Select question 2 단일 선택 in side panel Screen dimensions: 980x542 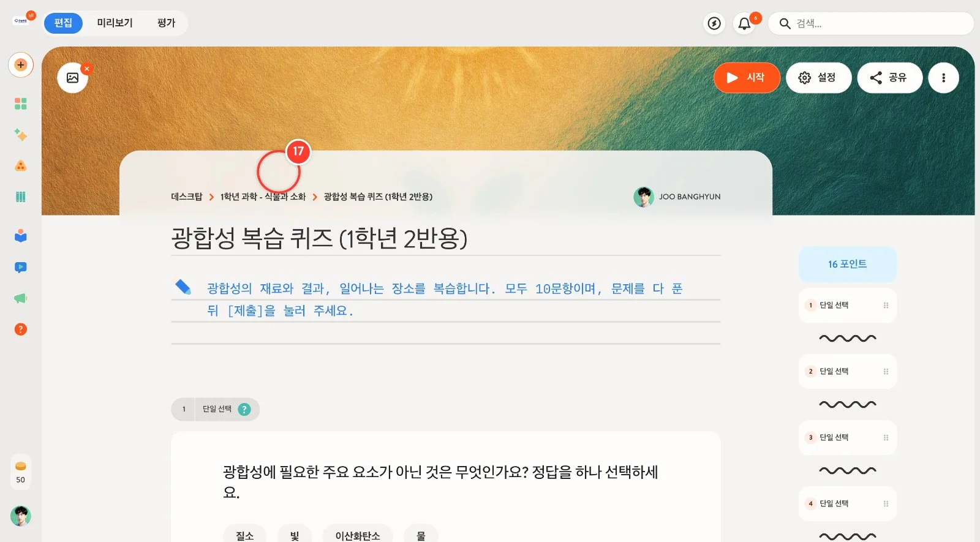848,371
